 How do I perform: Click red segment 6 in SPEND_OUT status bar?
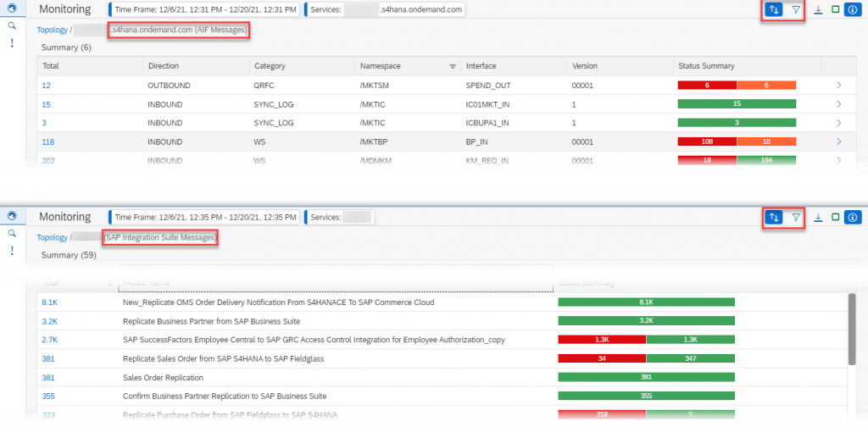point(707,86)
